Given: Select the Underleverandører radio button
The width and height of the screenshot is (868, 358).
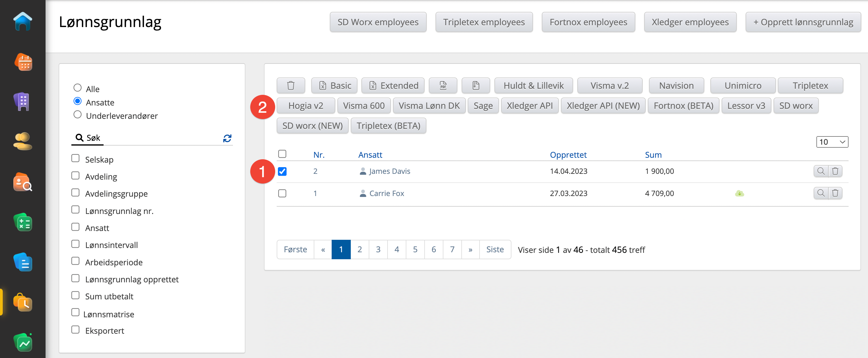Looking at the screenshot, I should (x=77, y=115).
